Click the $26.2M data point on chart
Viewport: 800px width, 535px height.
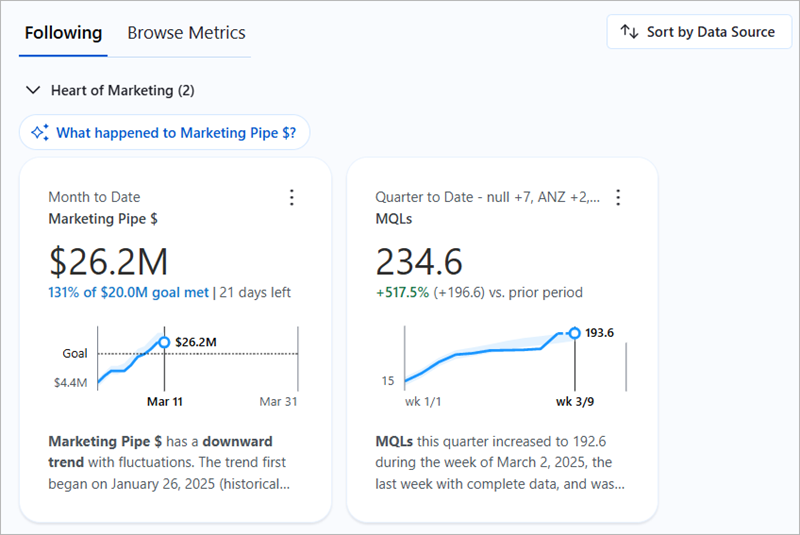pyautogui.click(x=164, y=342)
